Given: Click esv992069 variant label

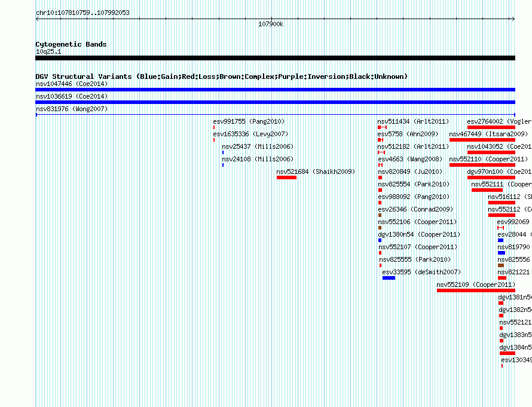Looking at the screenshot, I should [x=513, y=222].
